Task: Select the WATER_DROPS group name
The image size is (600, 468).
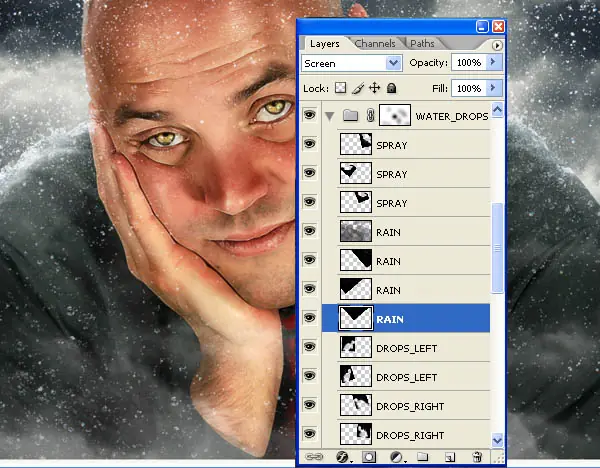Action: coord(452,116)
